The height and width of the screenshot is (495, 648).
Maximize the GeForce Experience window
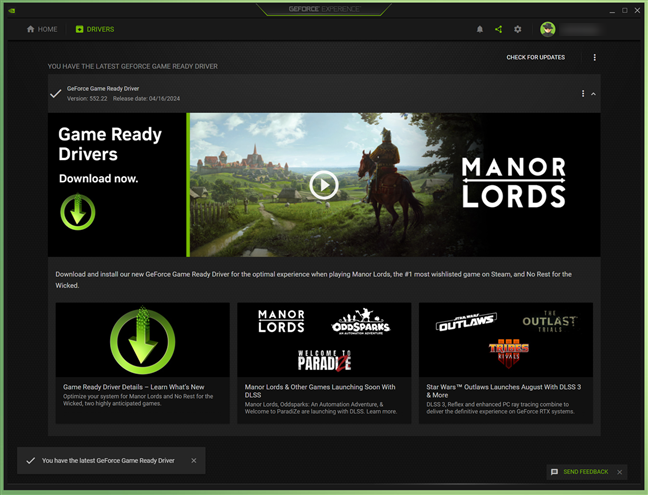[x=624, y=11]
